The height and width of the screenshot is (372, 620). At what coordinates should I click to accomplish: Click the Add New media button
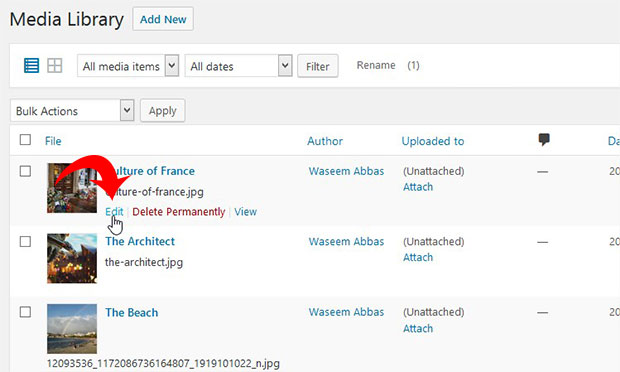163,19
